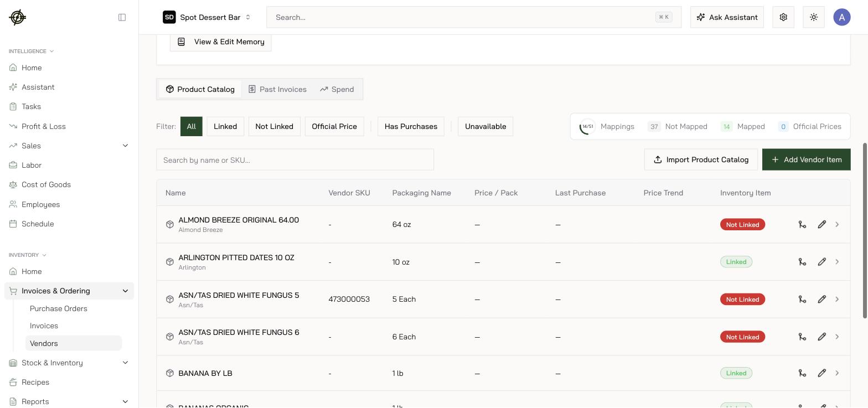Edit ASN/TAS DRIED WHITE FUNGUS 6 pencil
The width and height of the screenshot is (868, 408).
click(822, 337)
